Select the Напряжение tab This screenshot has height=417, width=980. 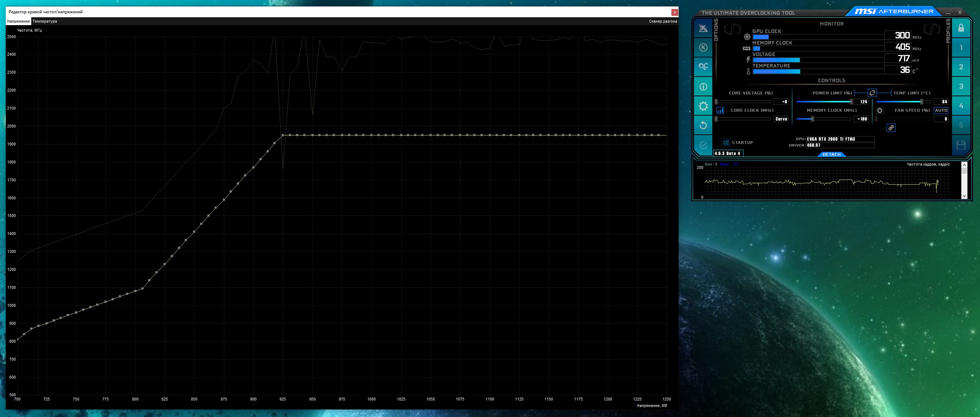18,21
